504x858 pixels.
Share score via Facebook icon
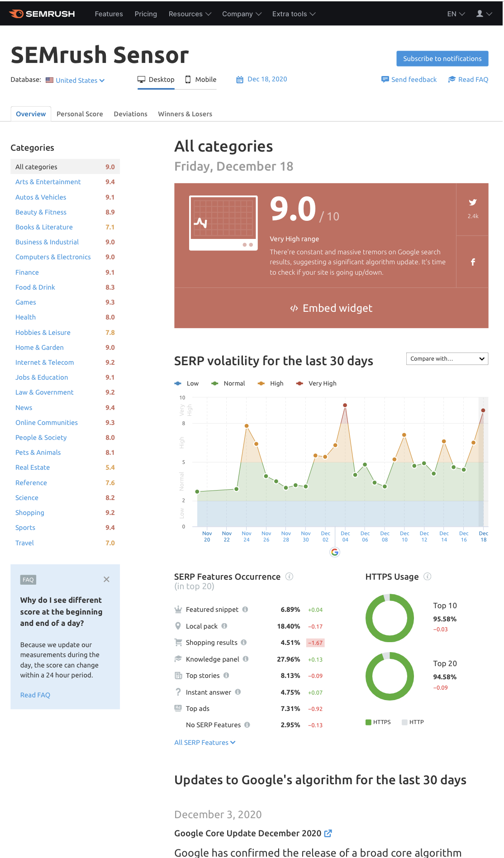point(473,262)
